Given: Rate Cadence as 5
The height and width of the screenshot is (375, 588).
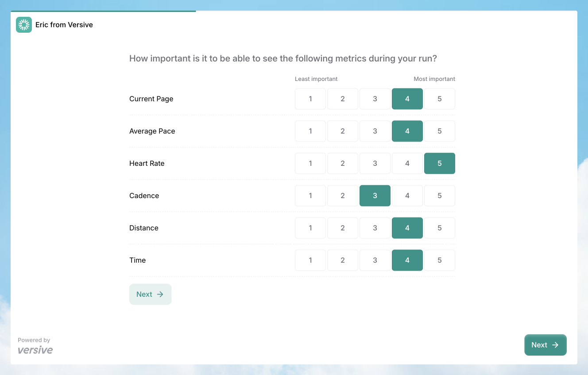Looking at the screenshot, I should click(440, 195).
